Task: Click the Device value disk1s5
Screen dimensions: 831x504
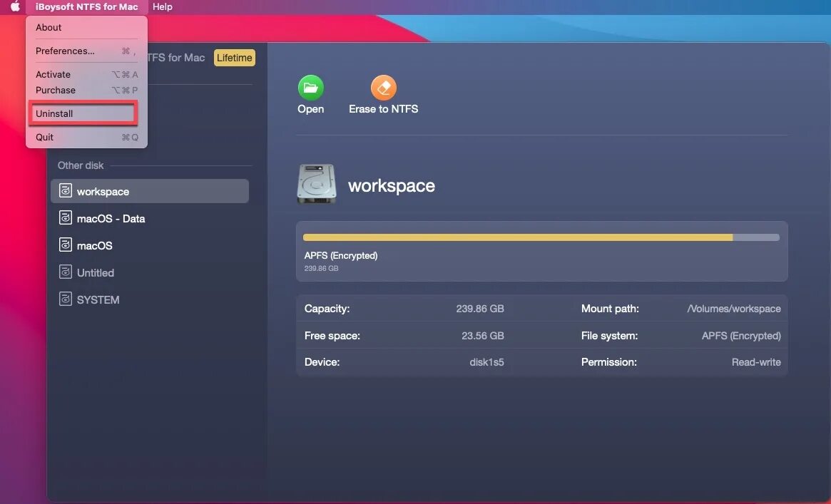Action: (x=486, y=362)
